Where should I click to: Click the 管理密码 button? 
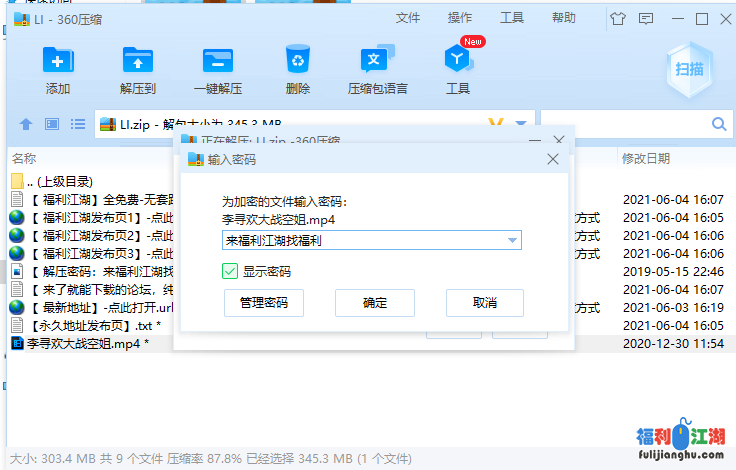click(x=264, y=303)
